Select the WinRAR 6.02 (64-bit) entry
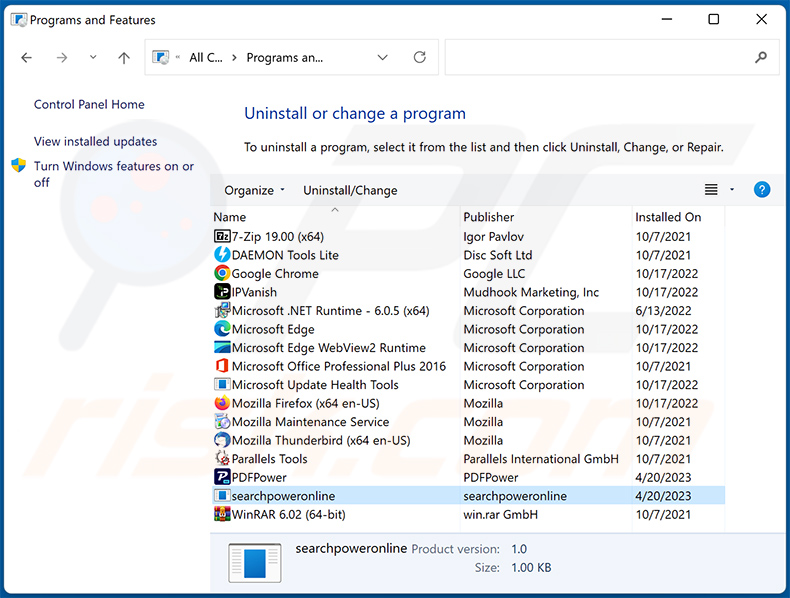 pos(289,514)
